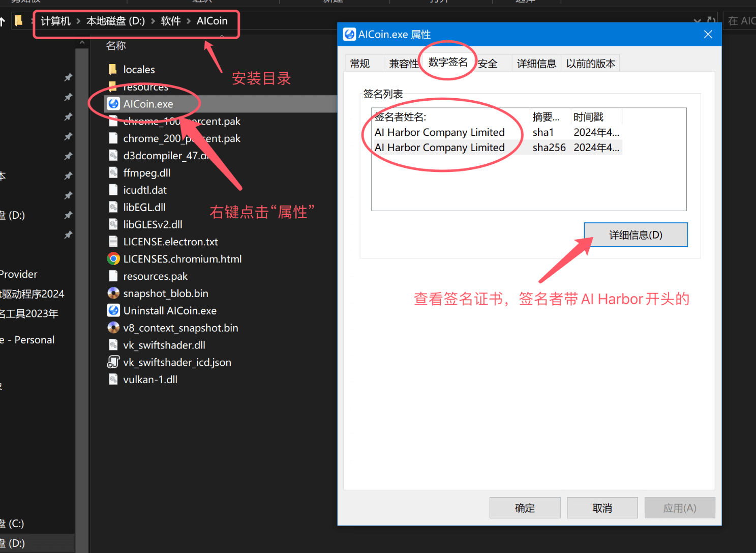756x553 pixels.
Task: Click the snapshot_blob.bin disc icon
Action: tap(113, 294)
